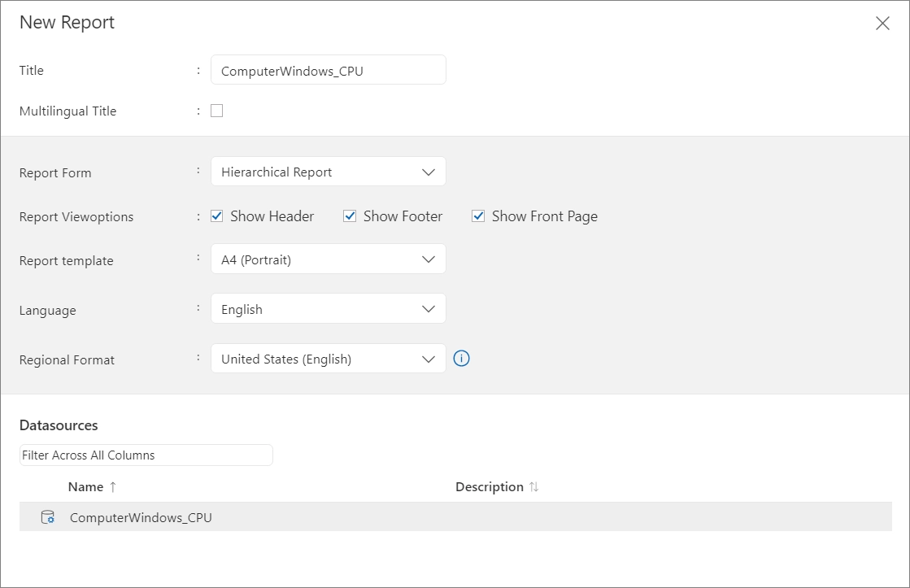
Task: Click the chevron on the Report Form dropdown
Action: [x=429, y=172]
